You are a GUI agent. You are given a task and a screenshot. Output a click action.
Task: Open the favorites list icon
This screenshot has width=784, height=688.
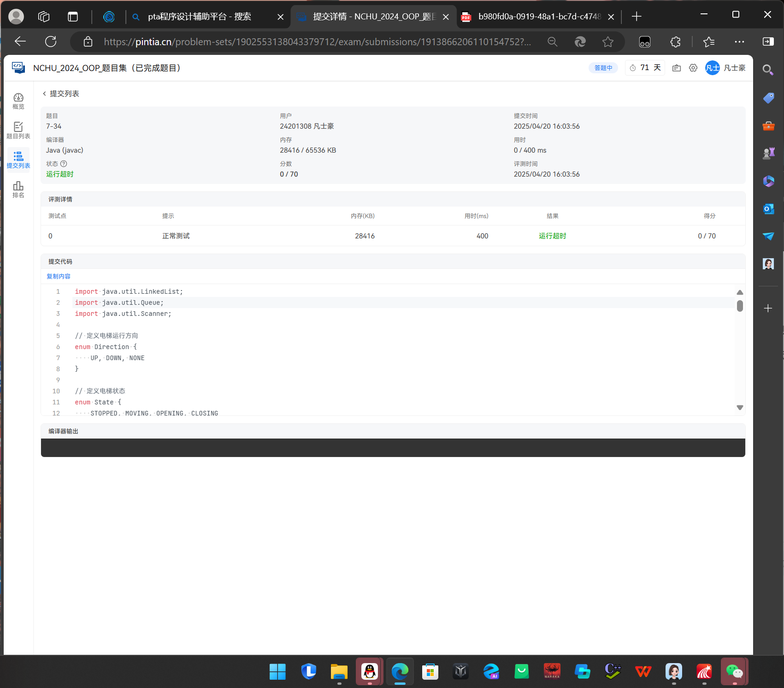click(709, 42)
